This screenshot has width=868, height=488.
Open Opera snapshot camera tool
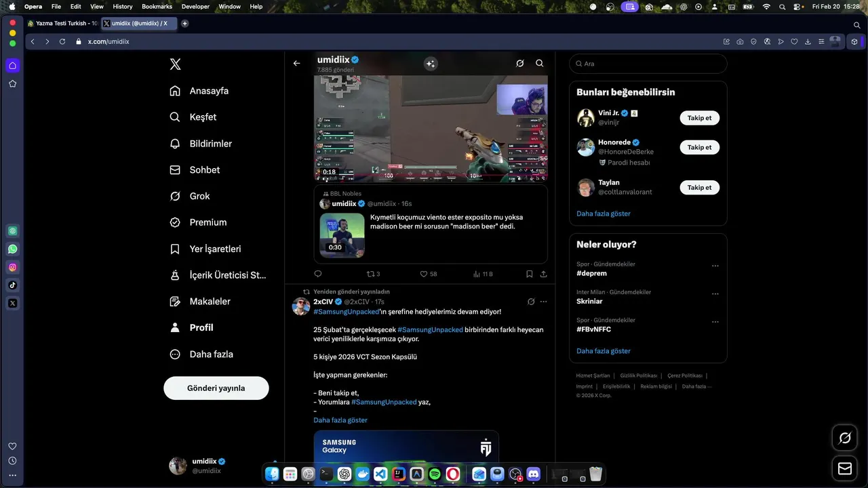[x=740, y=41]
